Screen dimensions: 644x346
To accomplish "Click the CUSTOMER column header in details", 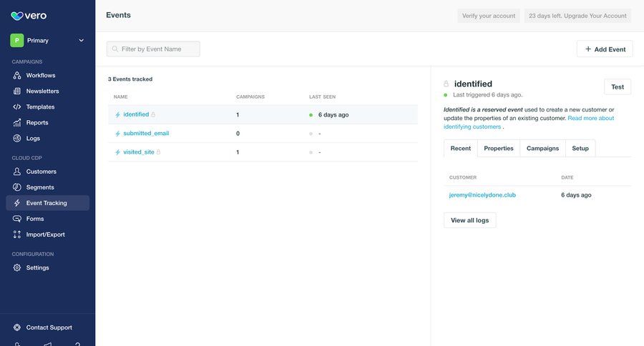I will coord(463,177).
